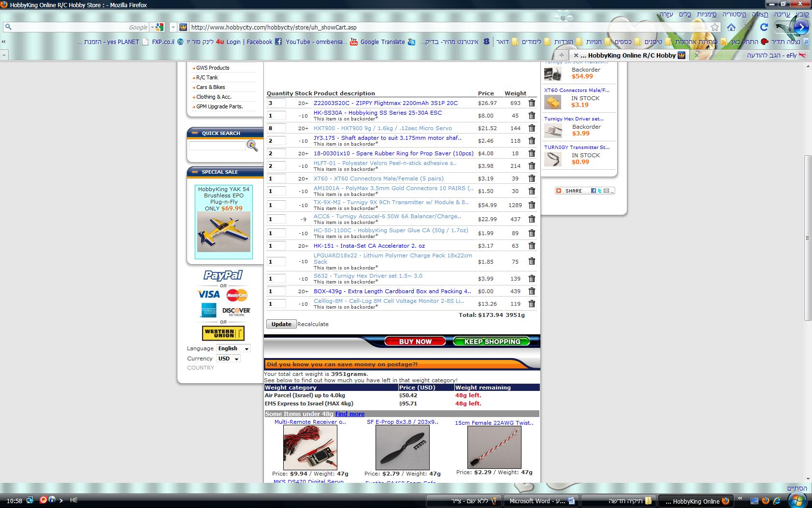812x508 pixels.
Task: Open the סימניות (Bookmarks) menu
Action: 707,15
